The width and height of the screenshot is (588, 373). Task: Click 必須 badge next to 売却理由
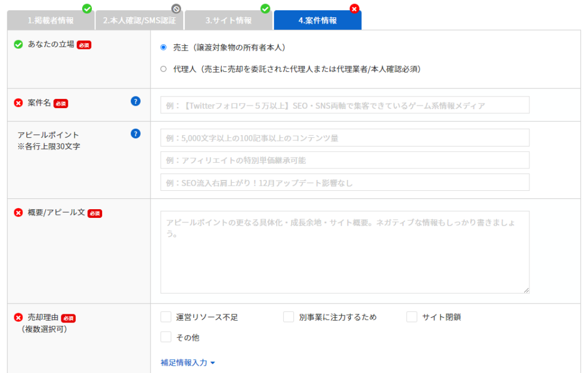pyautogui.click(x=68, y=318)
